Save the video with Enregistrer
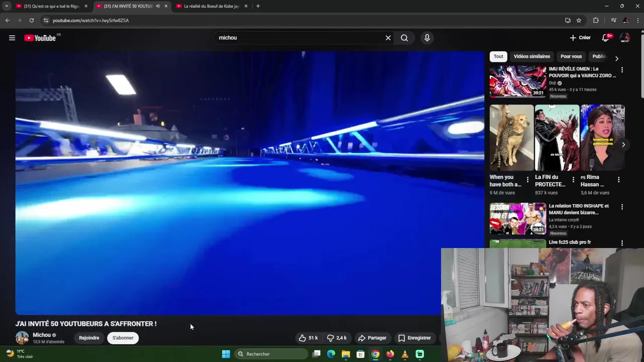Screen dimensions: 644x362 tap(415, 338)
